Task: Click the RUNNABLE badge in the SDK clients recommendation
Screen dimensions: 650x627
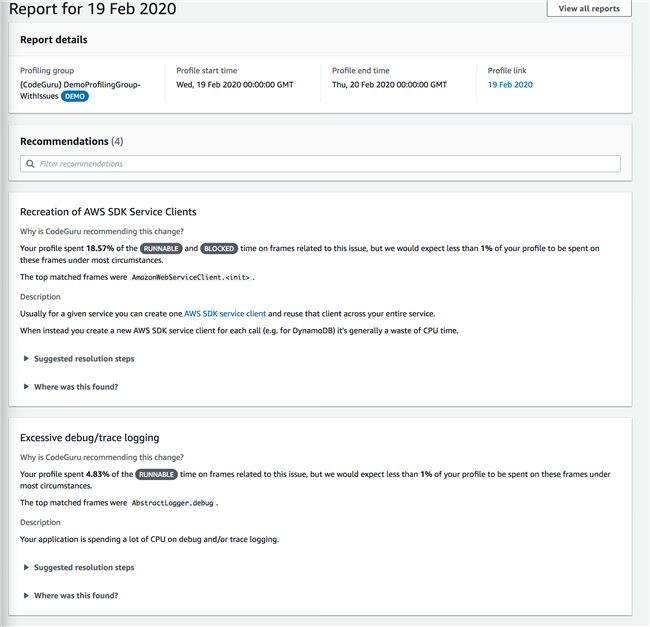Action: tap(159, 248)
